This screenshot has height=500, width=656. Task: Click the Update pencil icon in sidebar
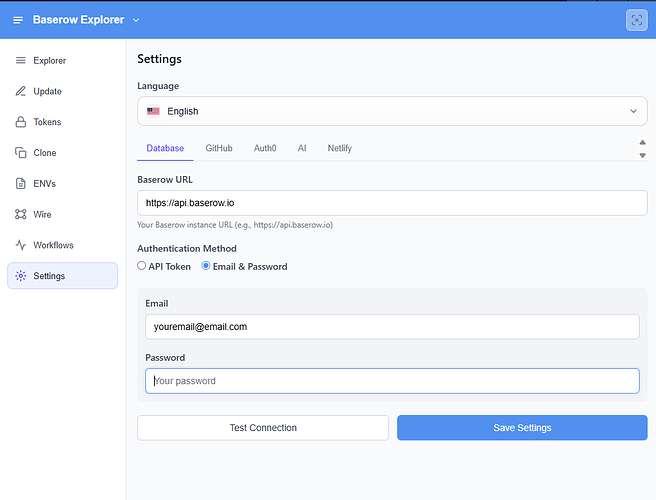pos(21,92)
